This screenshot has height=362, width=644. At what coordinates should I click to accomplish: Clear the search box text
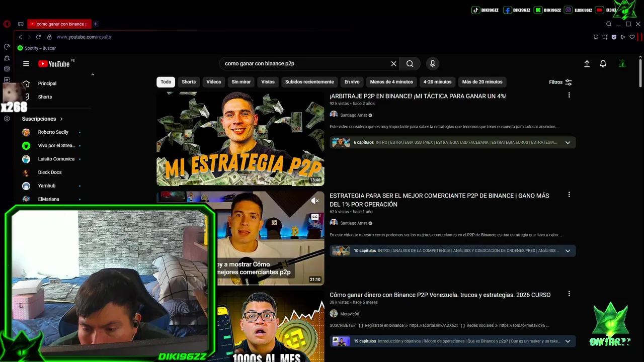[394, 64]
